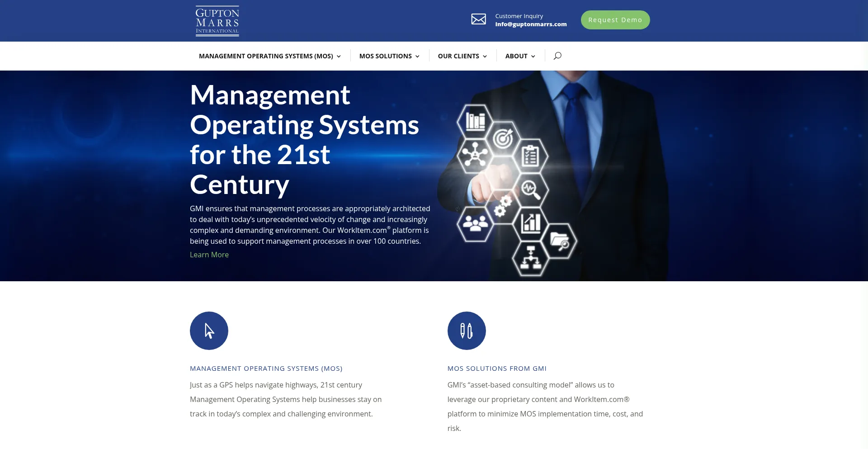Click the paragraph starting 'GMI ensures that'
The height and width of the screenshot is (449, 868).
point(310,225)
